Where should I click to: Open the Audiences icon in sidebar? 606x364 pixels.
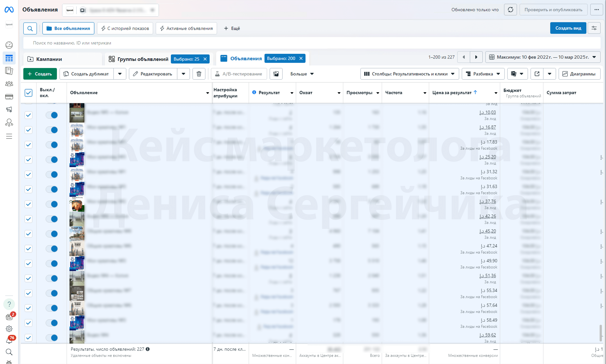(x=9, y=84)
